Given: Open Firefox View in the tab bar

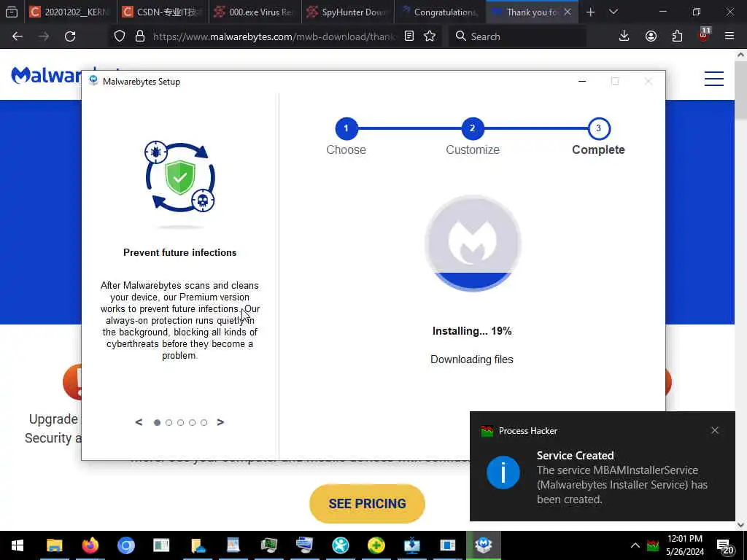Looking at the screenshot, I should coord(12,12).
